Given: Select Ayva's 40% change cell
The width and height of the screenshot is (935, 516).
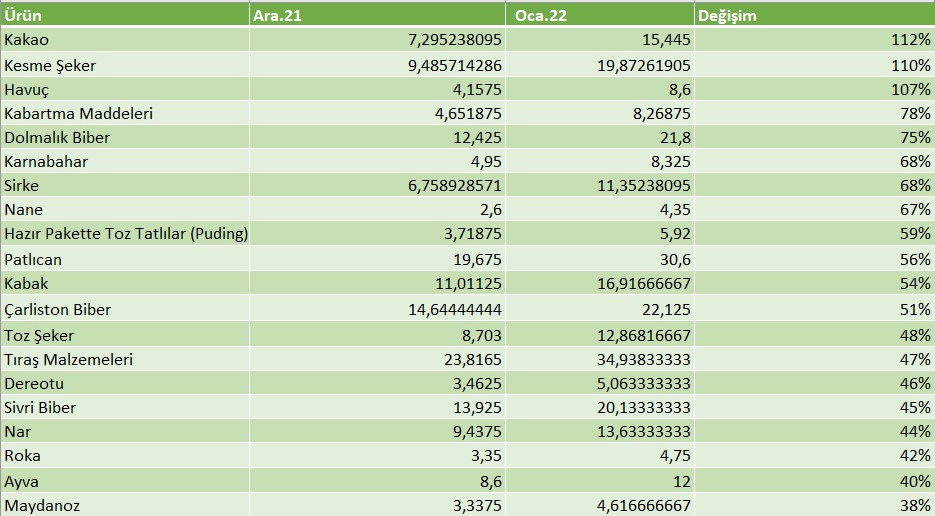Looking at the screenshot, I should tap(814, 481).
